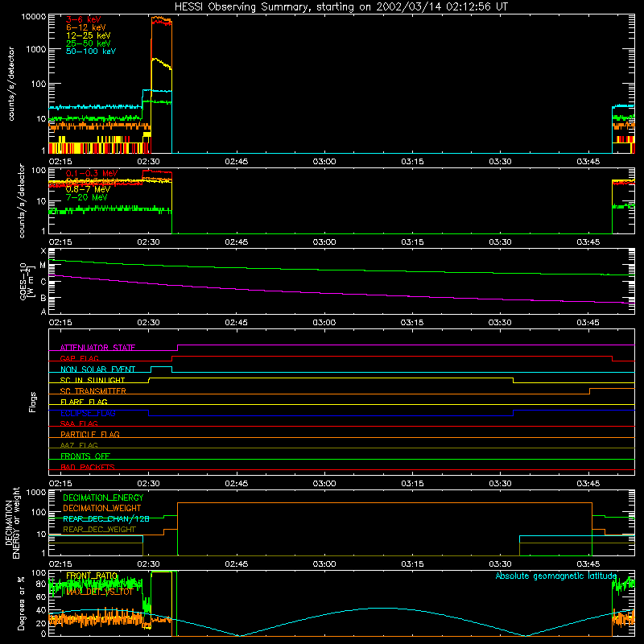Click the 6-12 keV legend label
The width and height of the screenshot is (644, 644).
pos(86,27)
